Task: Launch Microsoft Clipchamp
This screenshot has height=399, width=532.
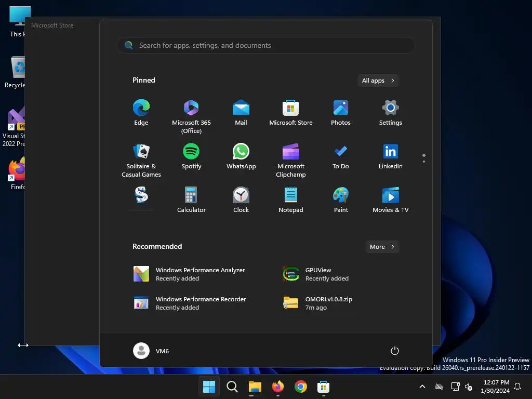Action: coord(291,161)
